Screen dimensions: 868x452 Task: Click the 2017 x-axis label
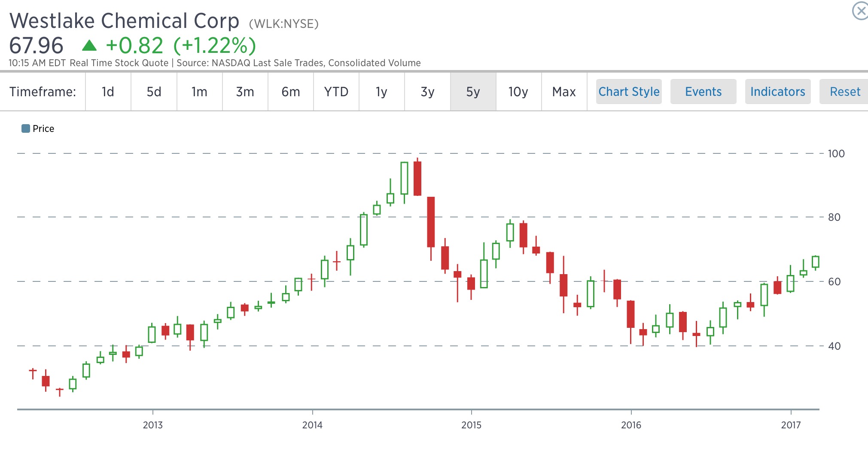pyautogui.click(x=791, y=425)
